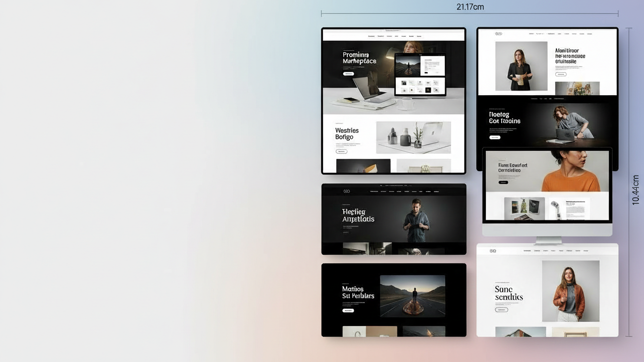Click the dark button below Fianes Eawsfort heading
This screenshot has width=644, height=362.
point(503,182)
